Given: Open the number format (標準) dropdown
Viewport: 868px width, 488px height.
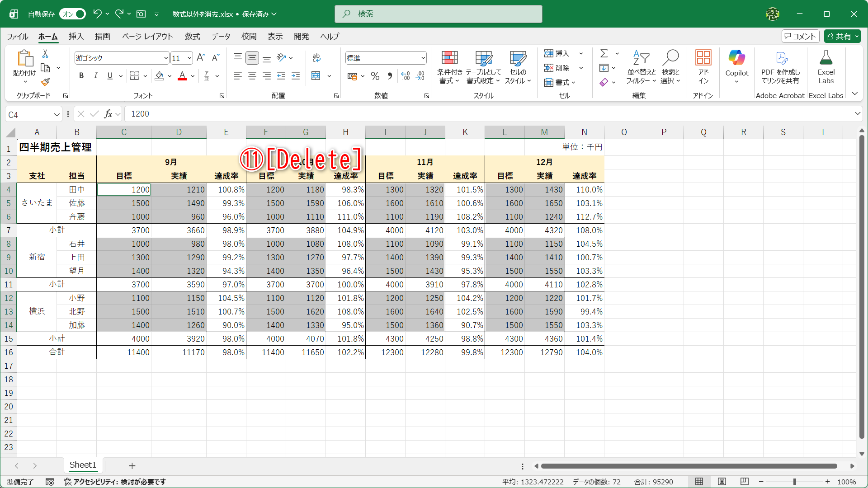Looking at the screenshot, I should (423, 58).
